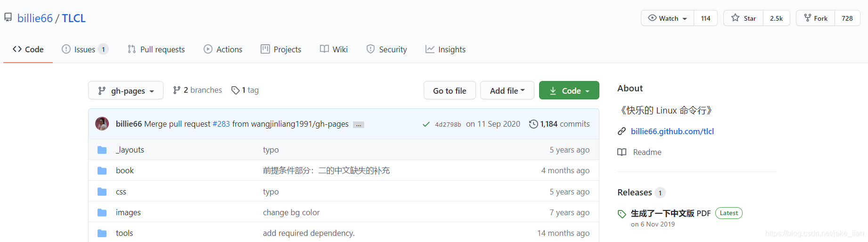Open the 生成了一下中文版 PDF release
The width and height of the screenshot is (868, 242).
(x=671, y=213)
